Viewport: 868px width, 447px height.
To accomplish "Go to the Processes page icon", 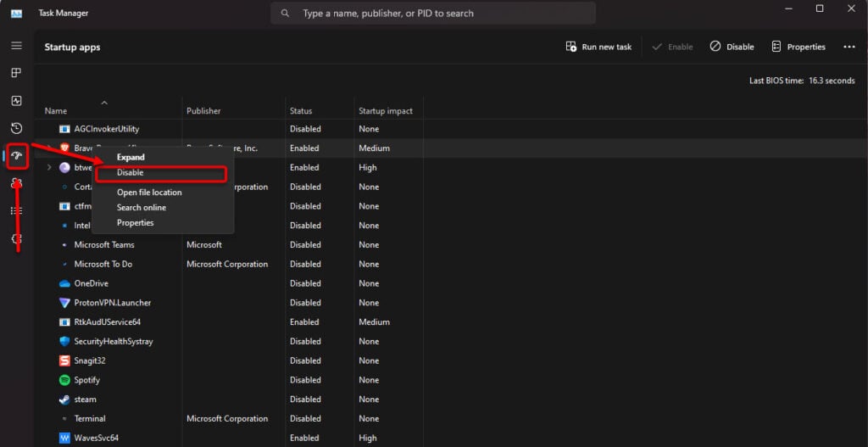I will 17,73.
